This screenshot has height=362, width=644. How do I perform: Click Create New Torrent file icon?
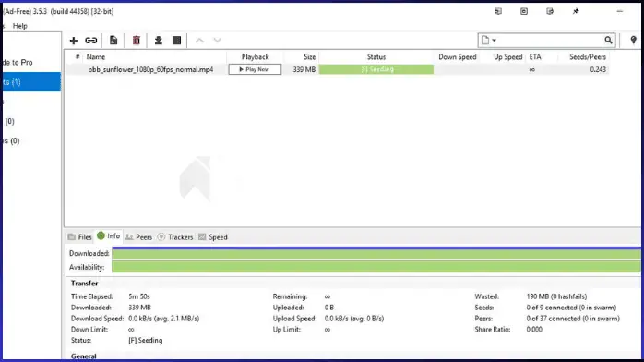point(113,41)
